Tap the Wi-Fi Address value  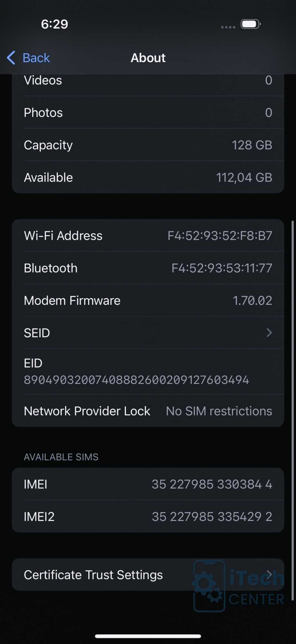coord(220,236)
